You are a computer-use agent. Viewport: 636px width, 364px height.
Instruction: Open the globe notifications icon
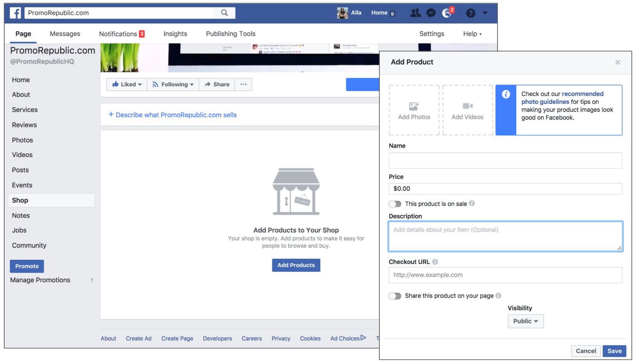pos(447,13)
